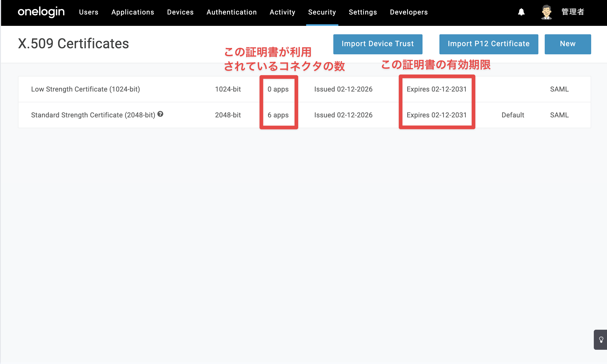Select the Security tab

322,12
